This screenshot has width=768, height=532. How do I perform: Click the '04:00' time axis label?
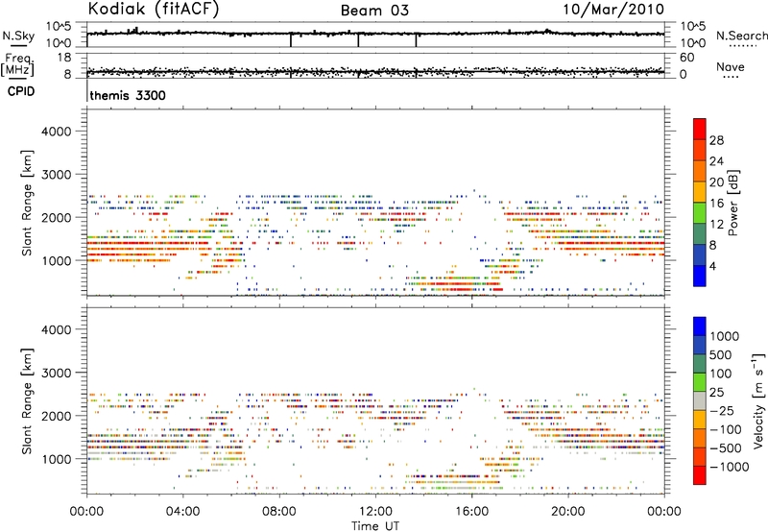point(182,512)
